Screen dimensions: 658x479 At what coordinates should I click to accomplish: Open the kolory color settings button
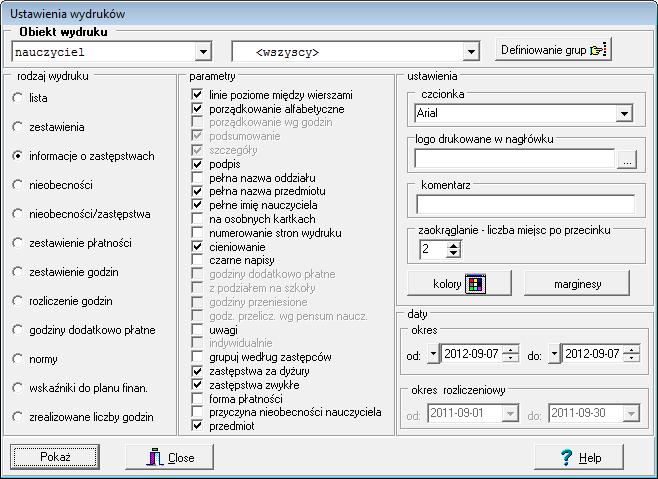459,284
